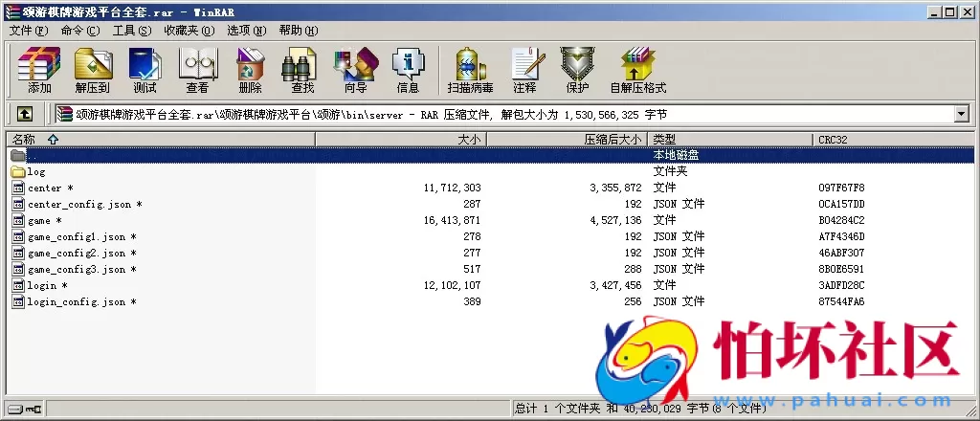Click the SFX (自解压格式) icon

[x=638, y=70]
